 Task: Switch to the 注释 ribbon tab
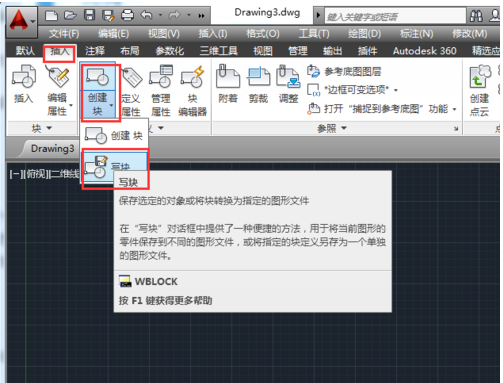(x=95, y=51)
